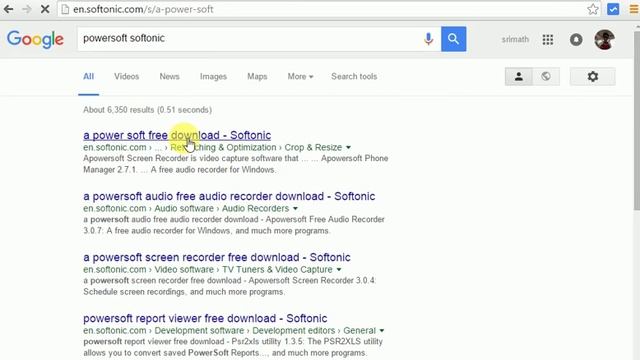The height and width of the screenshot is (360, 640).
Task: Switch to Videos tab
Action: (x=127, y=76)
